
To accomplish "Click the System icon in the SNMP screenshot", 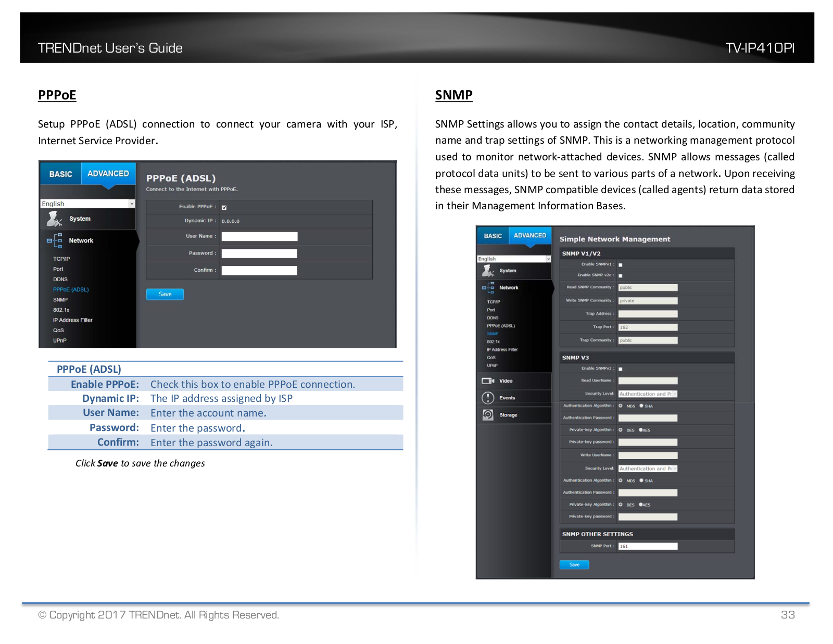I will click(488, 271).
